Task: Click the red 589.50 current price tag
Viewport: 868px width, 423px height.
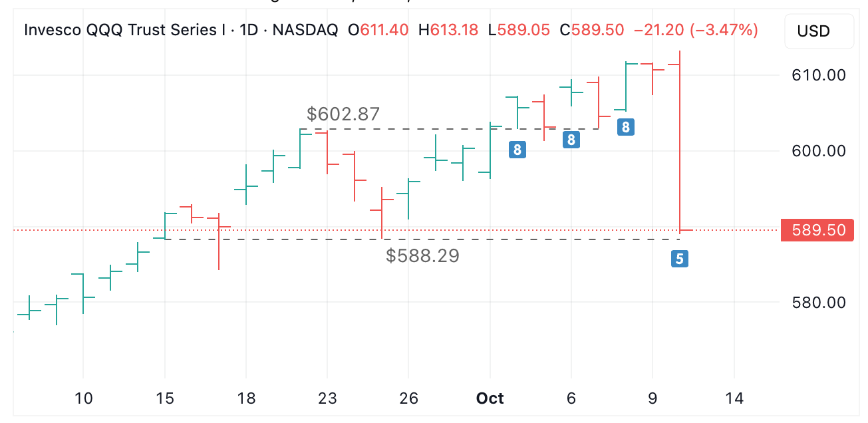Action: coord(817,230)
